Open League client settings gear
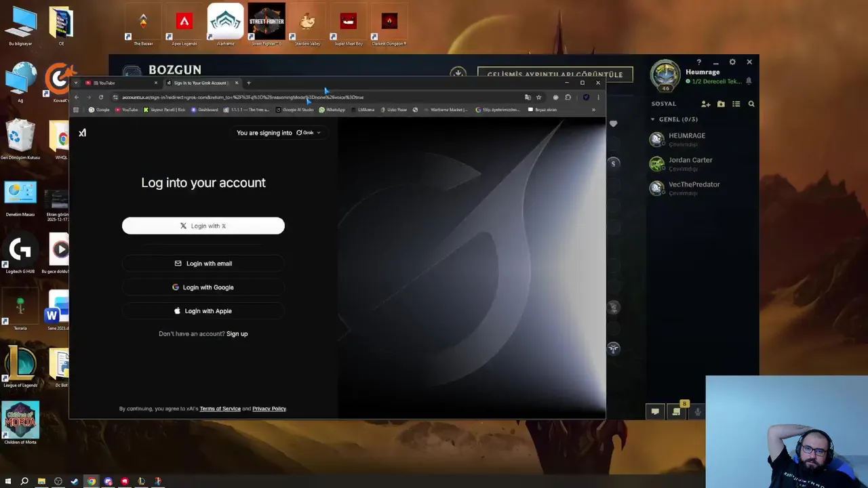868x488 pixels. (x=732, y=62)
